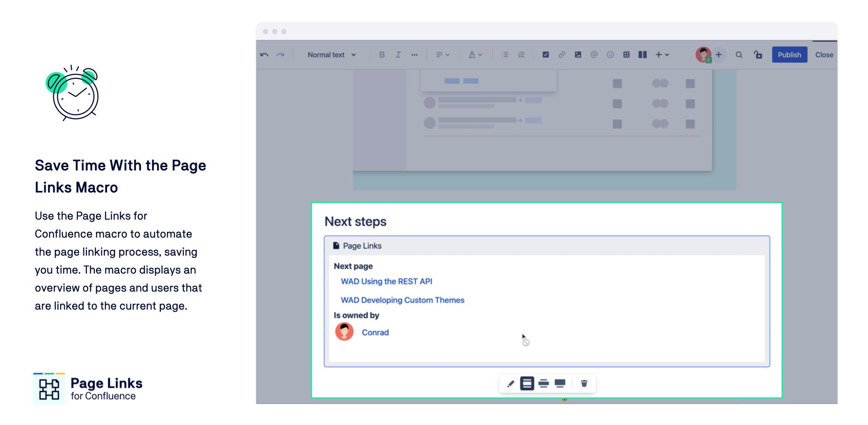Invite a collaborator with the plus button

coord(718,55)
